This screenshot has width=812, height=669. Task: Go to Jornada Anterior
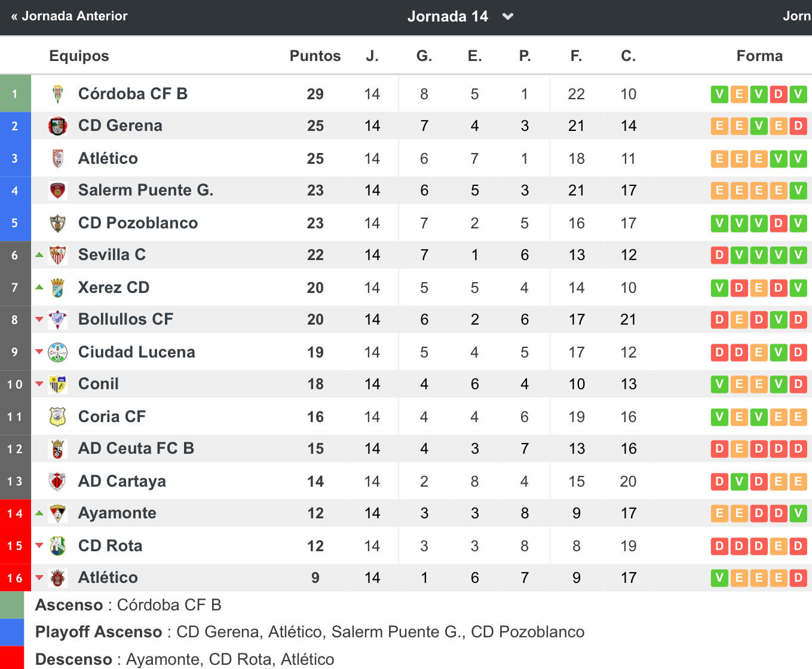coord(69,16)
